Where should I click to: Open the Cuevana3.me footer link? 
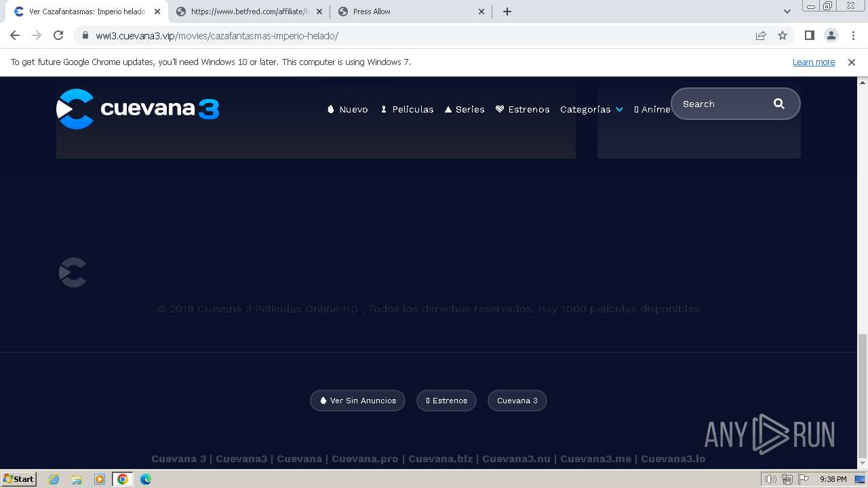[x=595, y=459]
